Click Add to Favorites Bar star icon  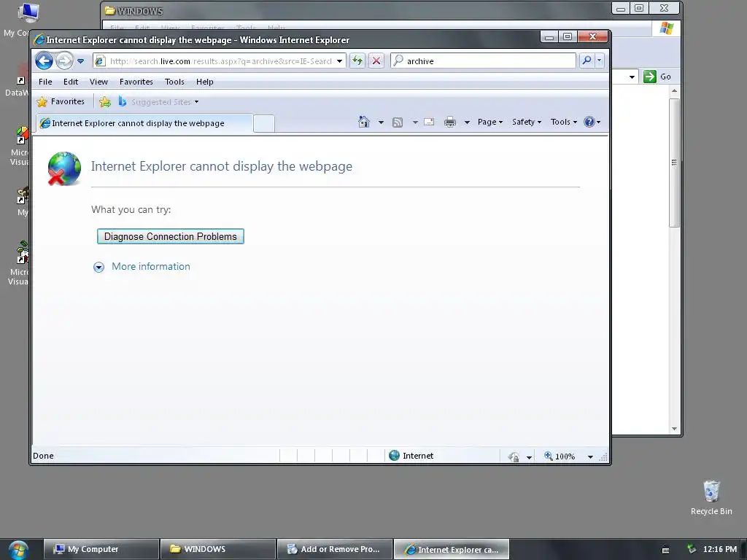pos(105,102)
